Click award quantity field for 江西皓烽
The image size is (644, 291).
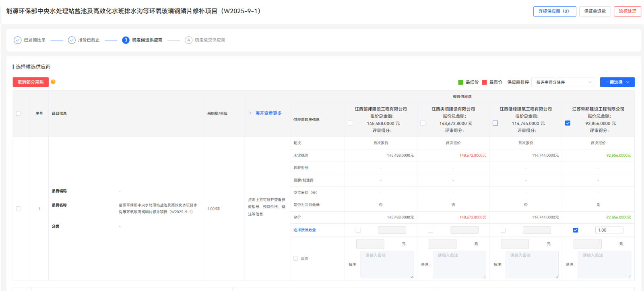click(537, 230)
